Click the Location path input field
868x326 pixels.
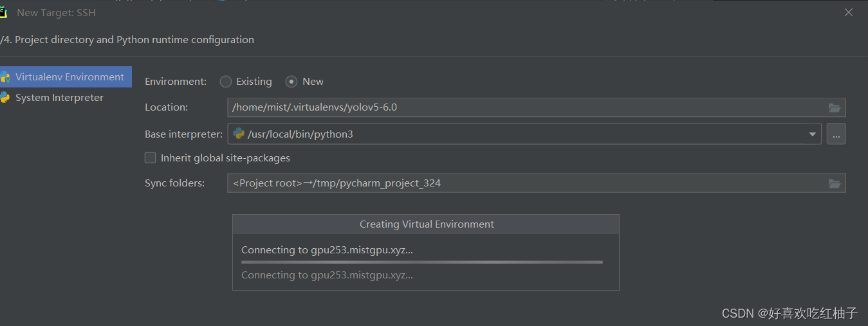click(x=537, y=107)
